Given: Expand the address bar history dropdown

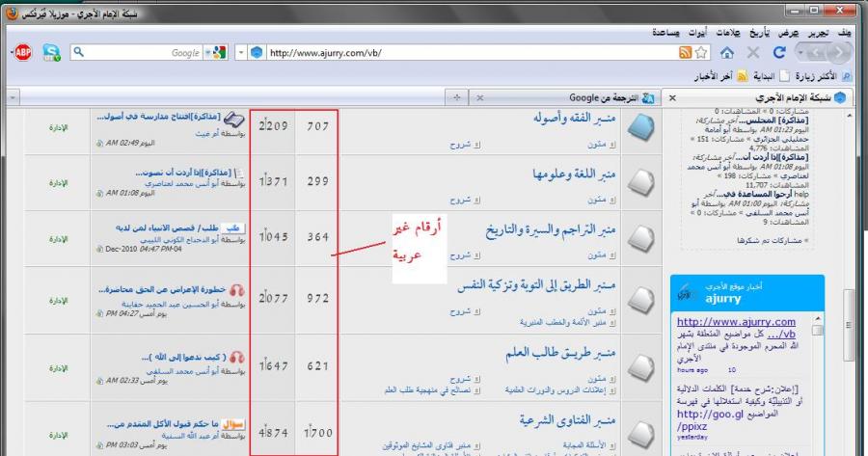Looking at the screenshot, I should [x=242, y=53].
